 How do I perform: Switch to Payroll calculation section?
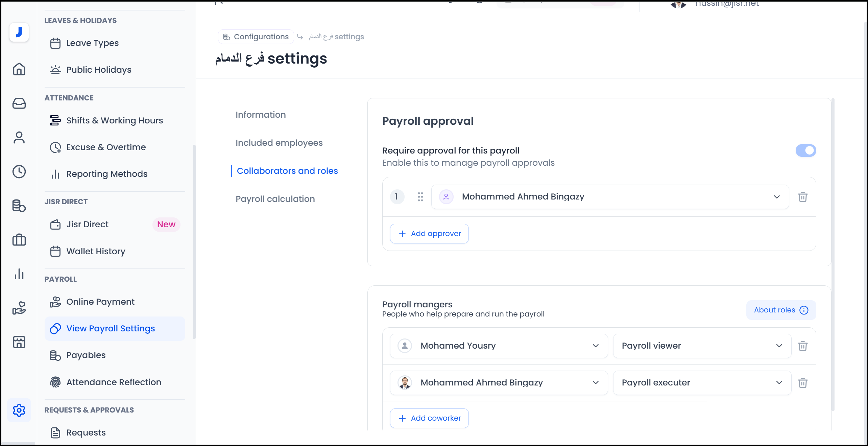tap(275, 199)
